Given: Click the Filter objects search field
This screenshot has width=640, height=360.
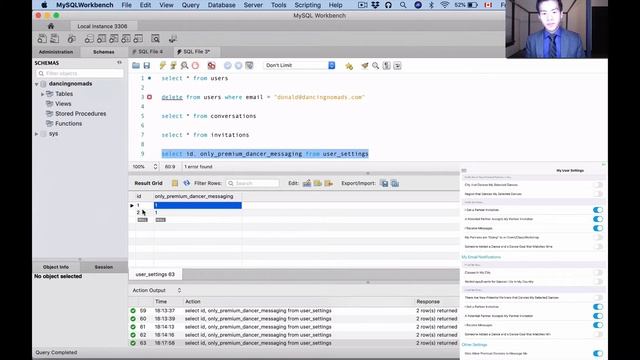Looking at the screenshot, I should (x=80, y=73).
